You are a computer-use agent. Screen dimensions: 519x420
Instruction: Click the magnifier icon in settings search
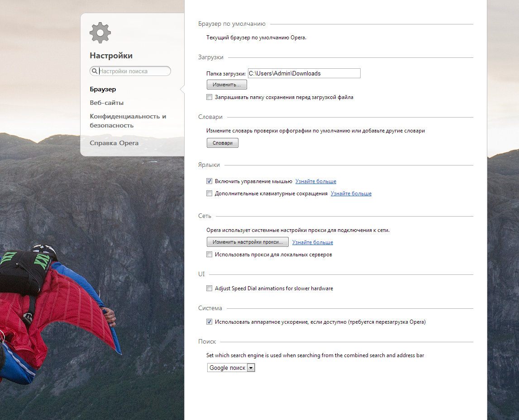tap(94, 71)
